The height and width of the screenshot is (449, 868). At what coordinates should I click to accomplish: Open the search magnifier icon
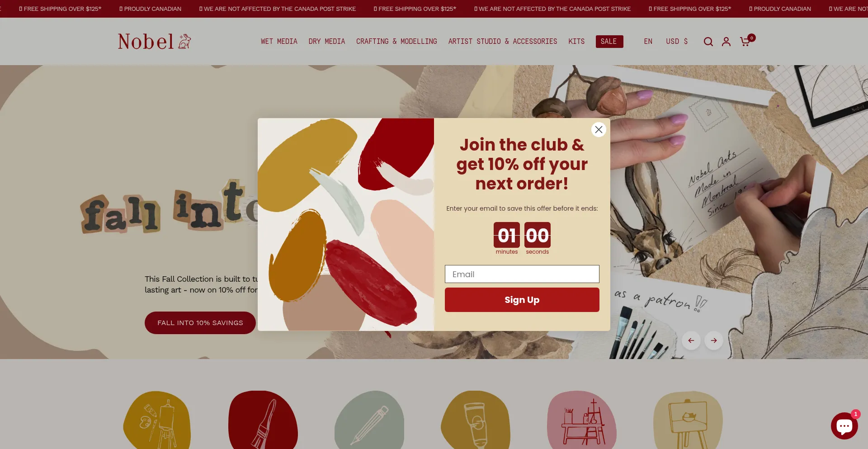(708, 42)
